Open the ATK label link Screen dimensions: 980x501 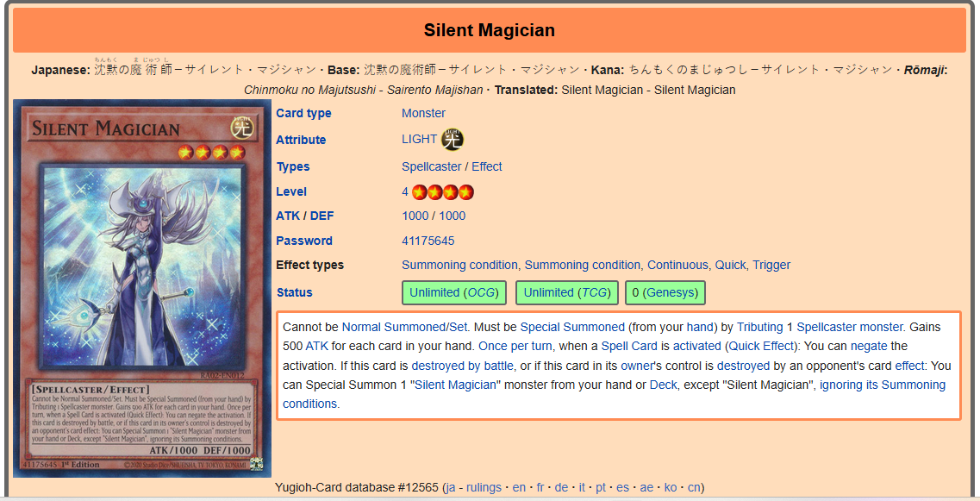[288, 216]
